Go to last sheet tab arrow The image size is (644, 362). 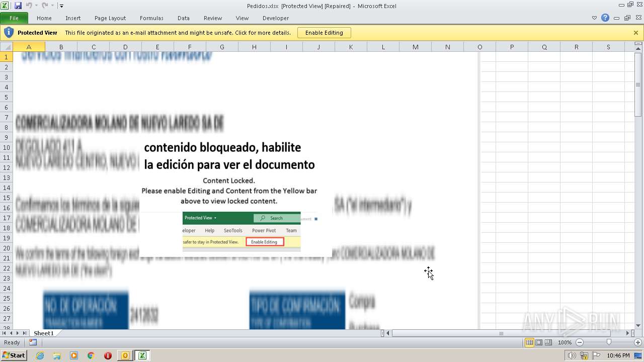(24, 333)
